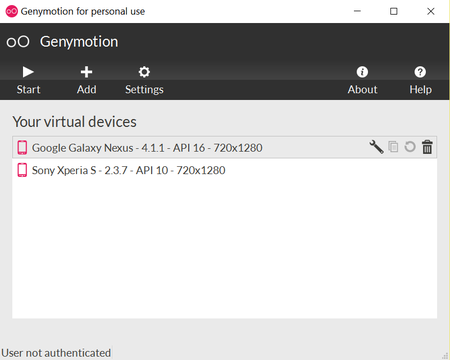Delete the Google Galaxy Nexus device
Viewport: 450px width, 360px height.
point(427,147)
